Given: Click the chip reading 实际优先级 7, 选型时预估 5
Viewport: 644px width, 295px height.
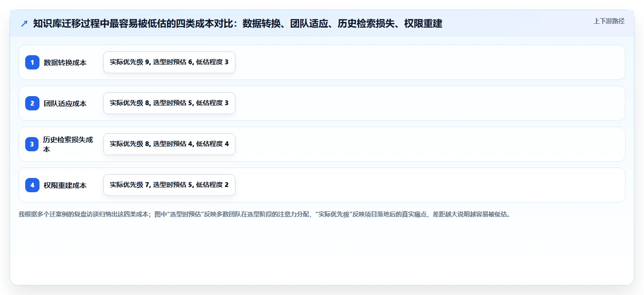Looking at the screenshot, I should coord(169,185).
